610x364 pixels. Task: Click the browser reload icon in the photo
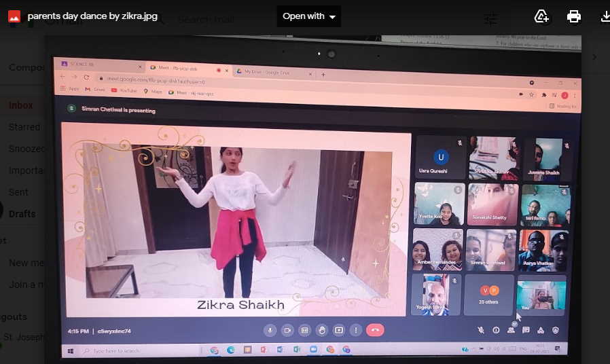pyautogui.click(x=86, y=77)
